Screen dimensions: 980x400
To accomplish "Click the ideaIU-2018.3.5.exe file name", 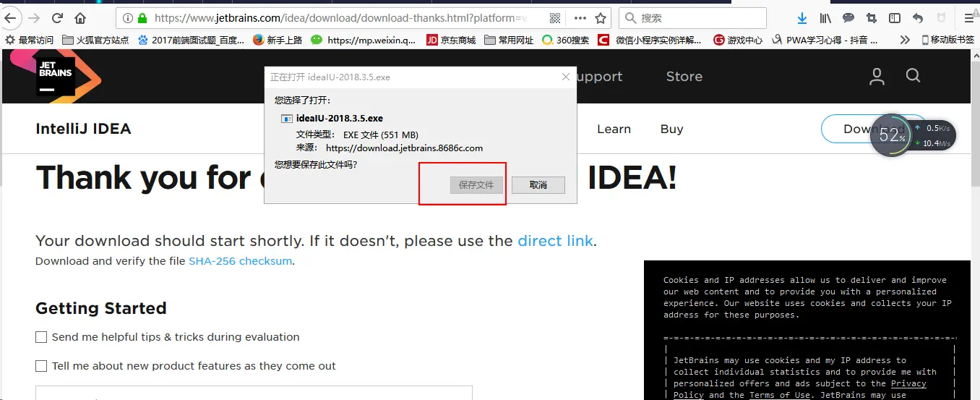I will coord(340,118).
